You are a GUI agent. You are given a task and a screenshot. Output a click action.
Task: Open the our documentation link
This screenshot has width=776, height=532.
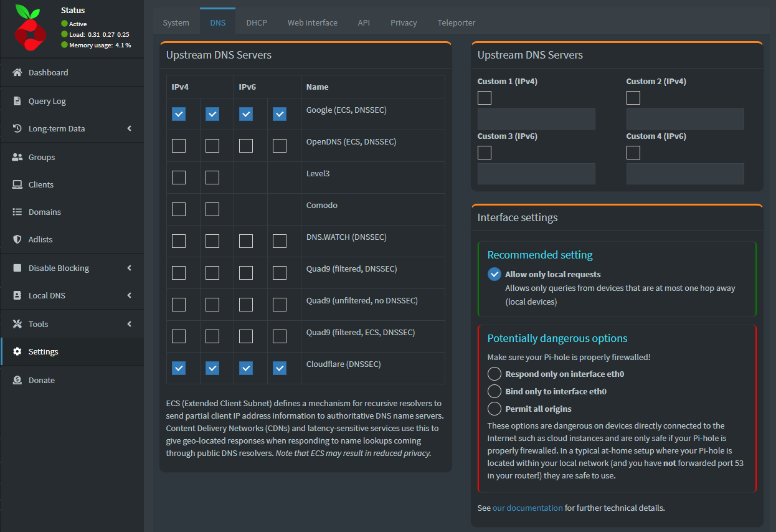(528, 508)
